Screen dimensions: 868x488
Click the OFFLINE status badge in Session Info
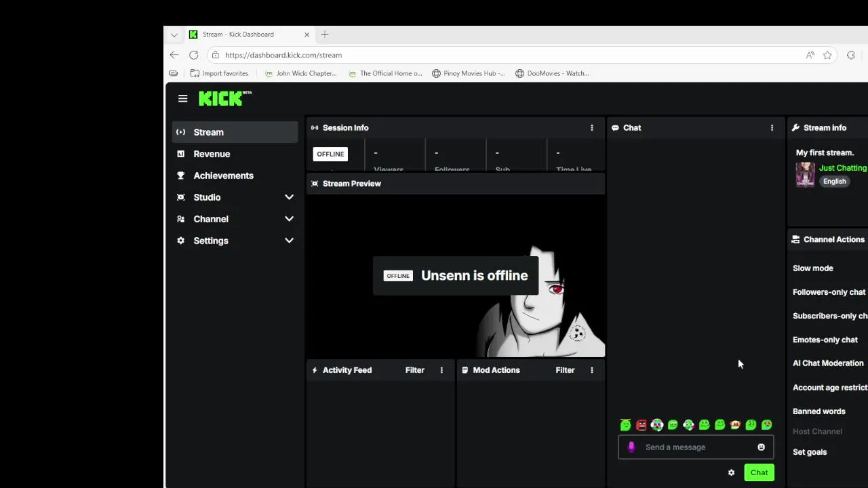coord(330,154)
